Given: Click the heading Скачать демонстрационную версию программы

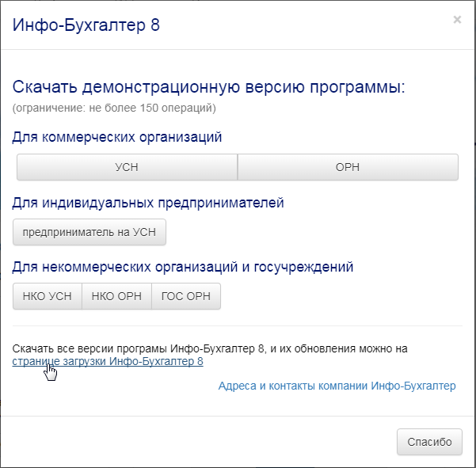Looking at the screenshot, I should [209, 87].
